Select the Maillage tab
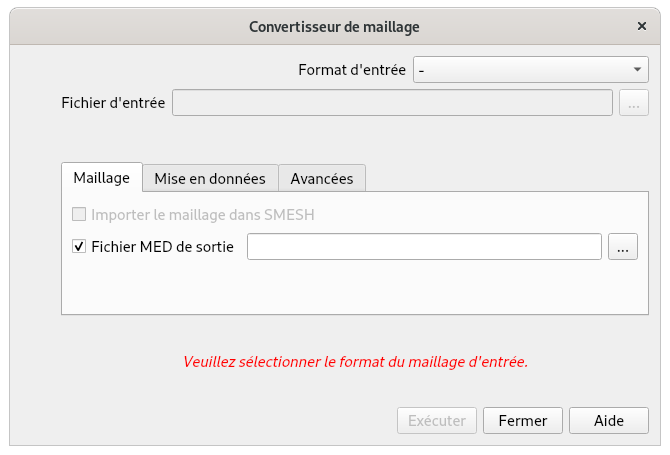This screenshot has width=670, height=455. point(101,178)
